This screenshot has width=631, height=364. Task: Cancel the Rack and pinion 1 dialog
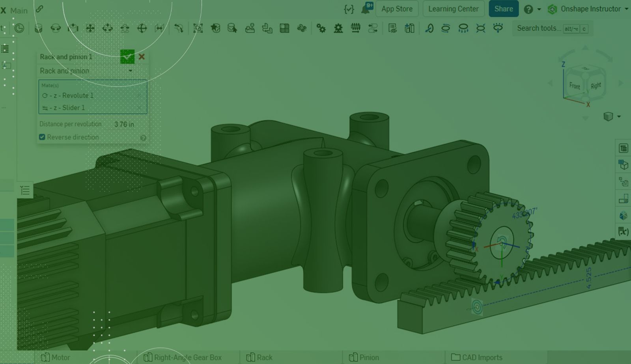coord(142,57)
